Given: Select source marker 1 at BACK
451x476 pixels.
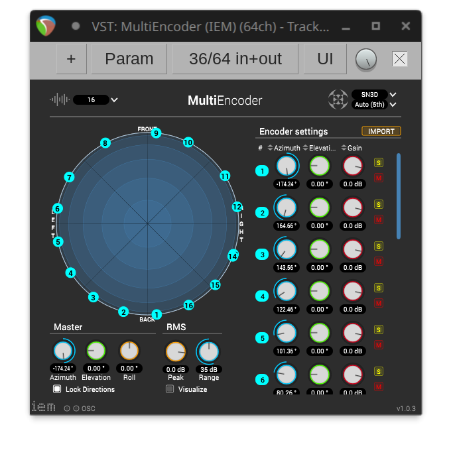Looking at the screenshot, I should point(157,314).
